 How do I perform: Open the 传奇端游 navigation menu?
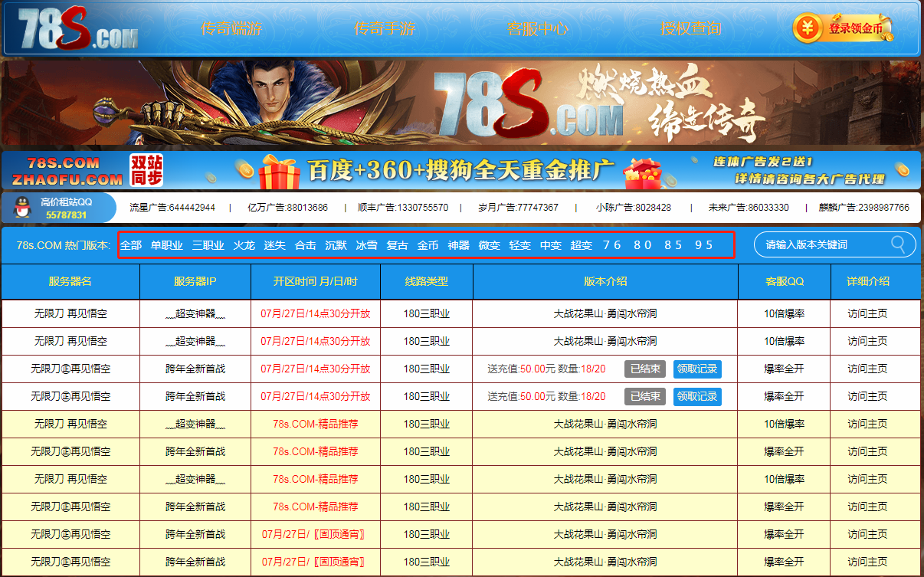tap(231, 29)
